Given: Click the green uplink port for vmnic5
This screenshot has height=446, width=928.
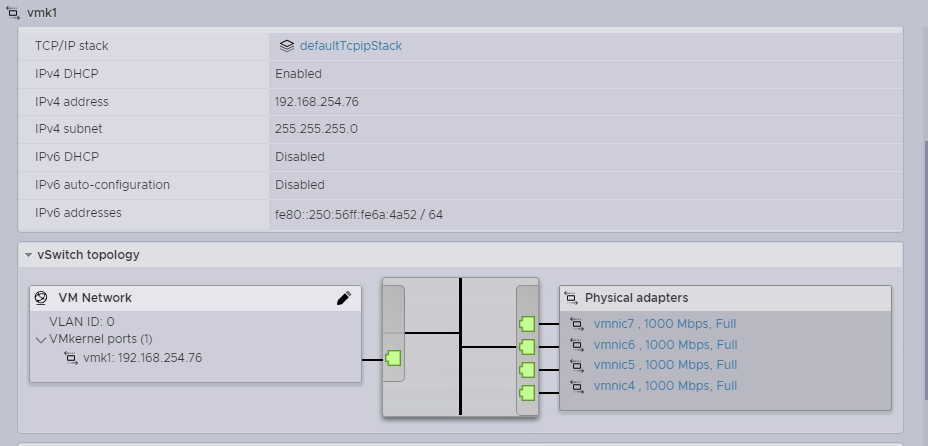Looking at the screenshot, I should pyautogui.click(x=527, y=370).
